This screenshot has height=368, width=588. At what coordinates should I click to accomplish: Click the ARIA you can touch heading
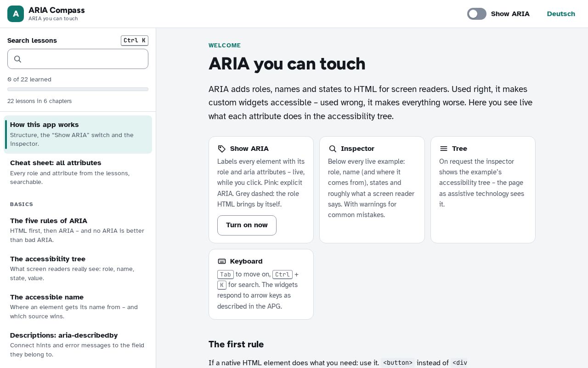pyautogui.click(x=287, y=63)
